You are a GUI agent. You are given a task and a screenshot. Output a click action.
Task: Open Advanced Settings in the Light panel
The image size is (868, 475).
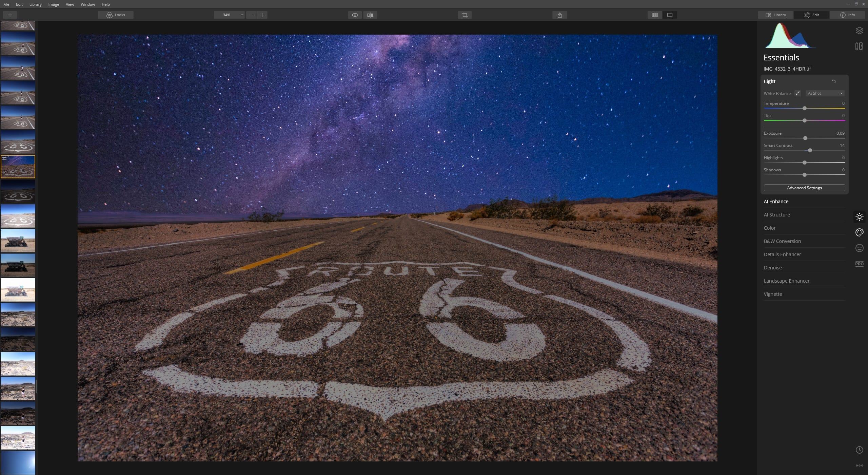coord(804,188)
